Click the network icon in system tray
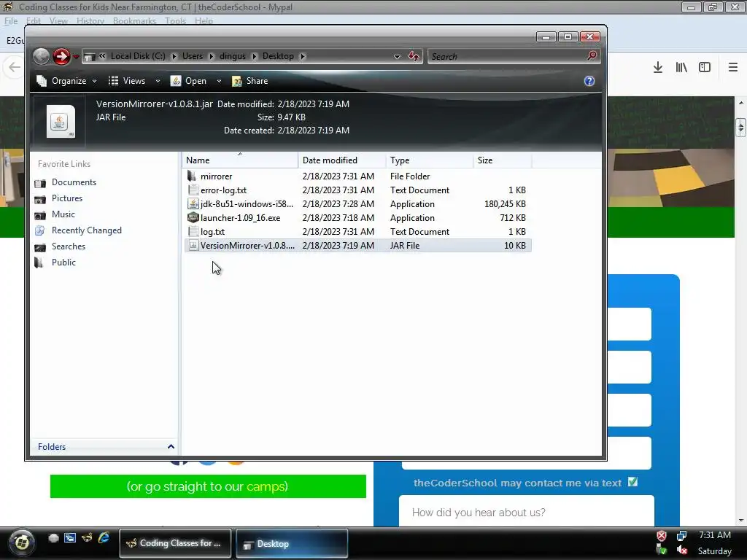This screenshot has height=560, width=747. (x=682, y=536)
